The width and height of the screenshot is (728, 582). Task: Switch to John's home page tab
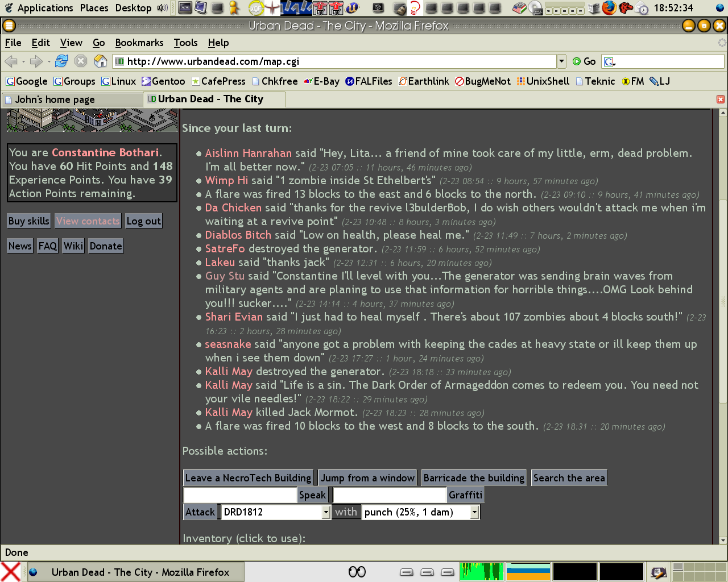point(55,99)
